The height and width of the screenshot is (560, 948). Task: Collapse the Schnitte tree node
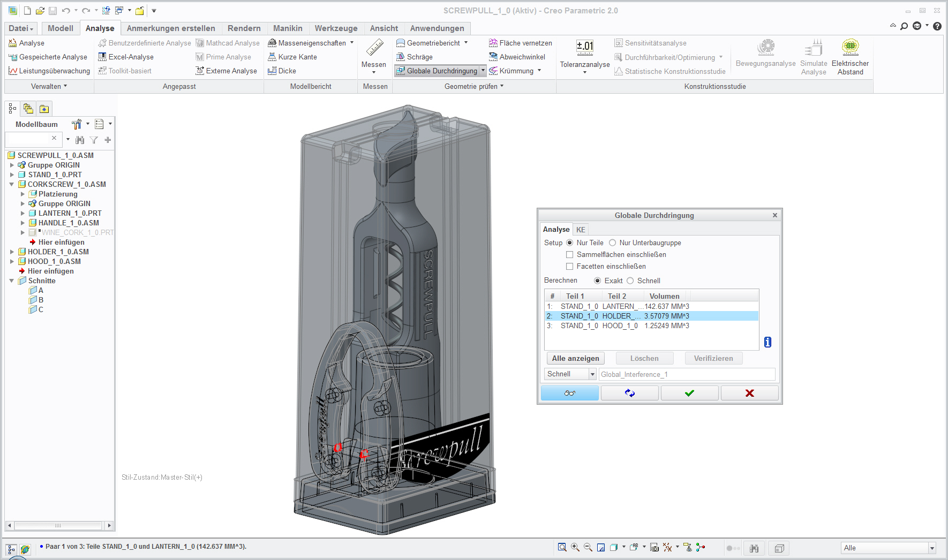coord(12,281)
